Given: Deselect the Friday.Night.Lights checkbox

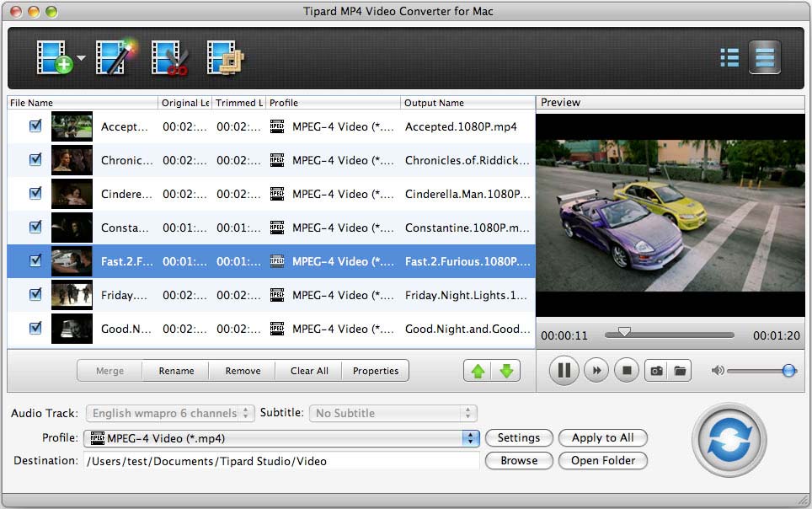Looking at the screenshot, I should point(35,295).
